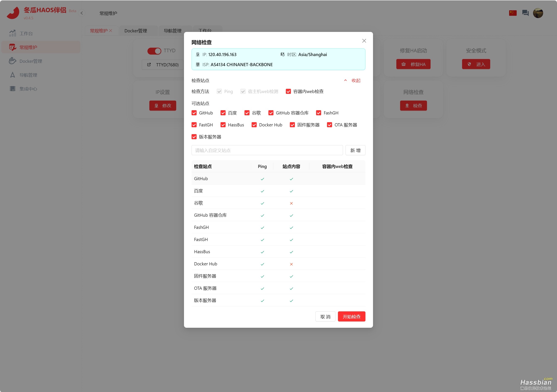This screenshot has height=392, width=557.
Task: Click the 版本服务器 row 站点内容 checkmark
Action: tap(291, 301)
